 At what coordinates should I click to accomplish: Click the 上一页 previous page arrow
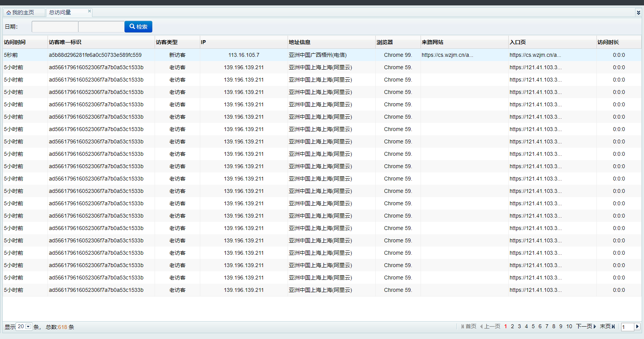pos(481,327)
